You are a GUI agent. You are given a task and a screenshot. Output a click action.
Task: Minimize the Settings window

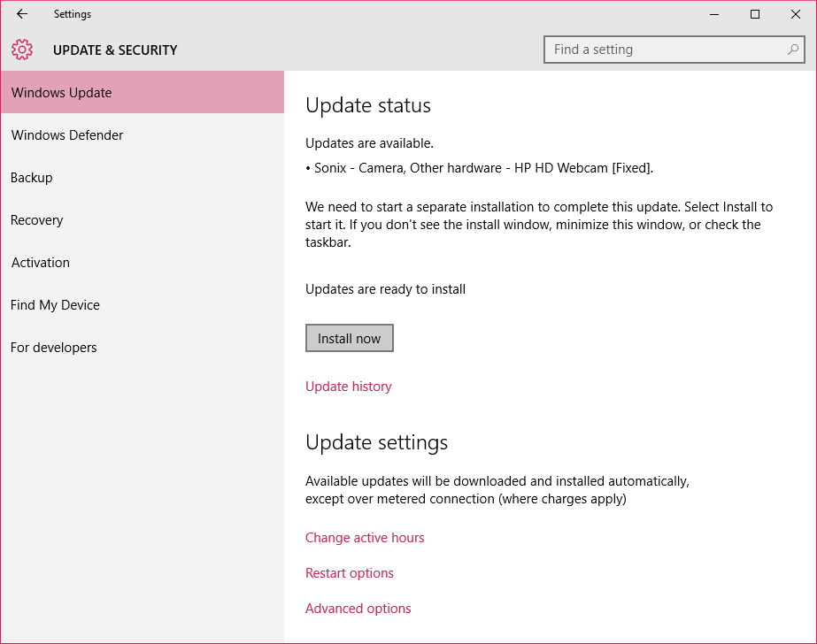click(x=714, y=14)
